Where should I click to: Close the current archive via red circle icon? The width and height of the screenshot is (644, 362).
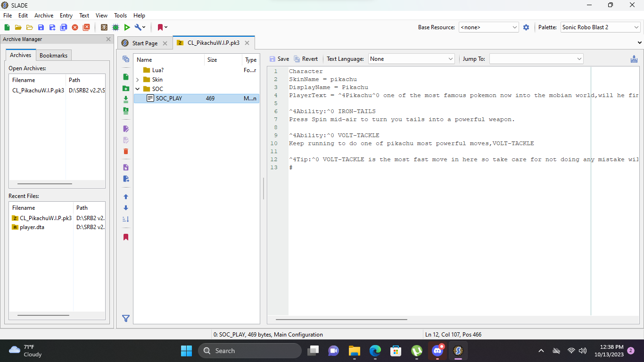click(75, 27)
